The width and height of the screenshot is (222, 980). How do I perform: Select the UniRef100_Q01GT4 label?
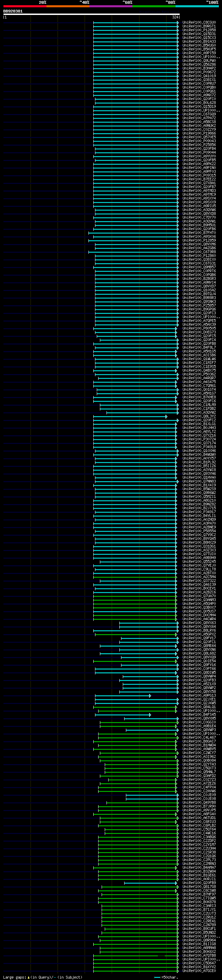coord(199,390)
